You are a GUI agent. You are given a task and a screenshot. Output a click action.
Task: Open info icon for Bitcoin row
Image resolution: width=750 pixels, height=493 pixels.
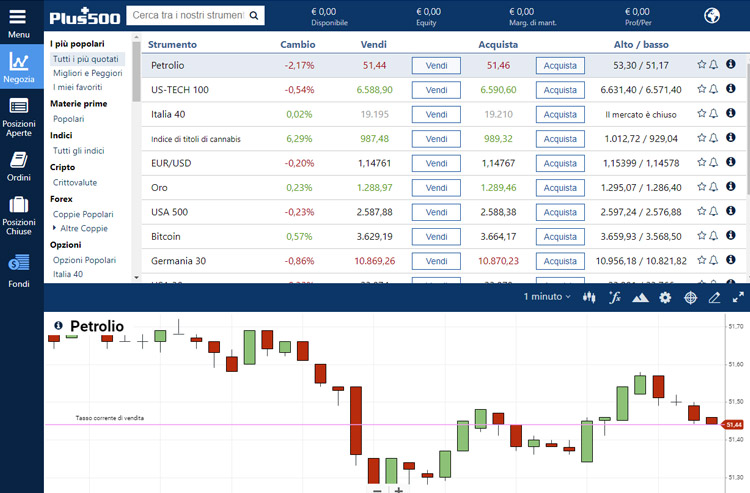tap(730, 235)
